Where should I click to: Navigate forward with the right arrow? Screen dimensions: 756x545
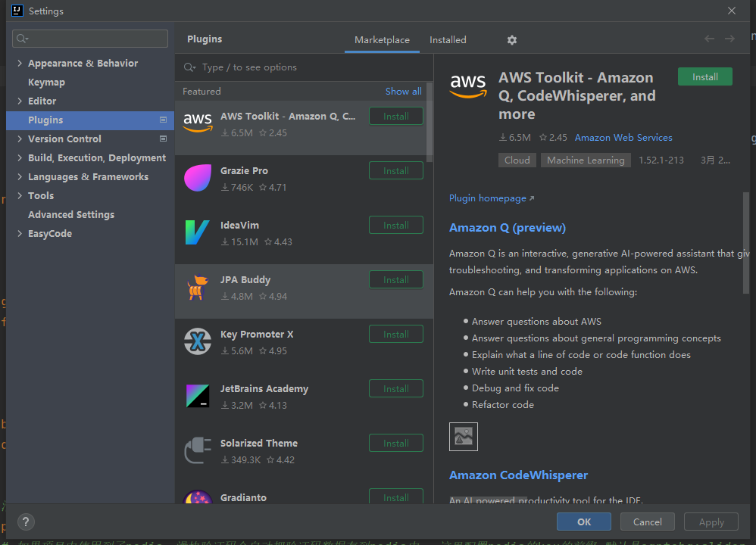(730, 39)
